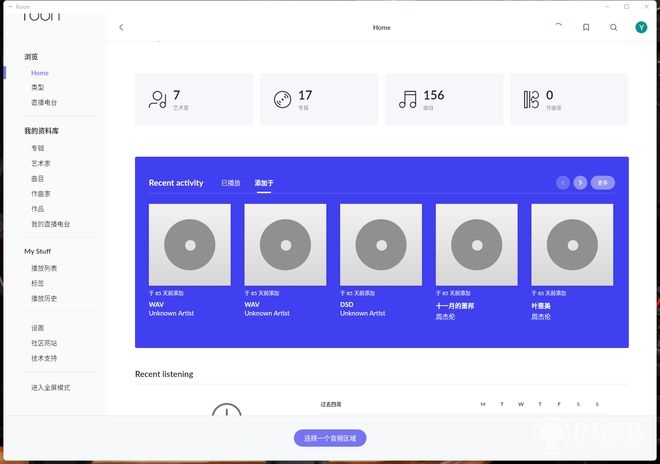Open 我的直播电台 in the sidebar
660x464 pixels.
coord(51,224)
